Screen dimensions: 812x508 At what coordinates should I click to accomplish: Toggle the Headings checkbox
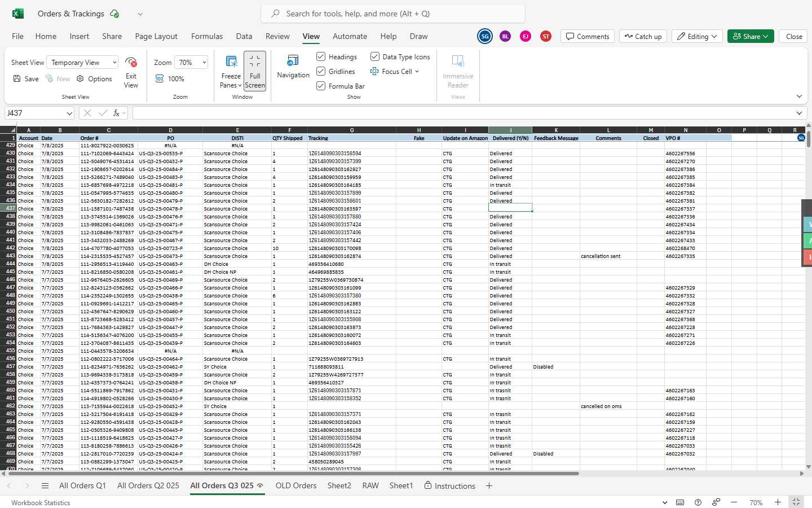321,56
